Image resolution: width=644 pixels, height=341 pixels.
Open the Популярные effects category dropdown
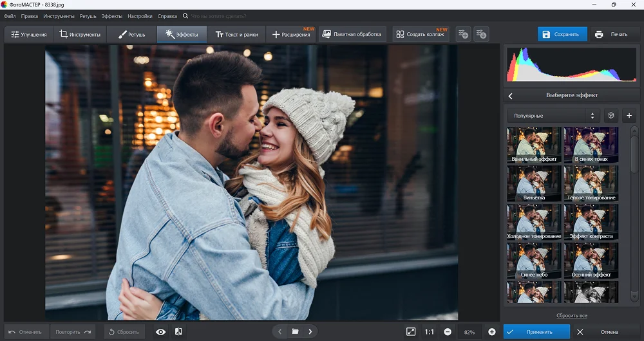553,116
